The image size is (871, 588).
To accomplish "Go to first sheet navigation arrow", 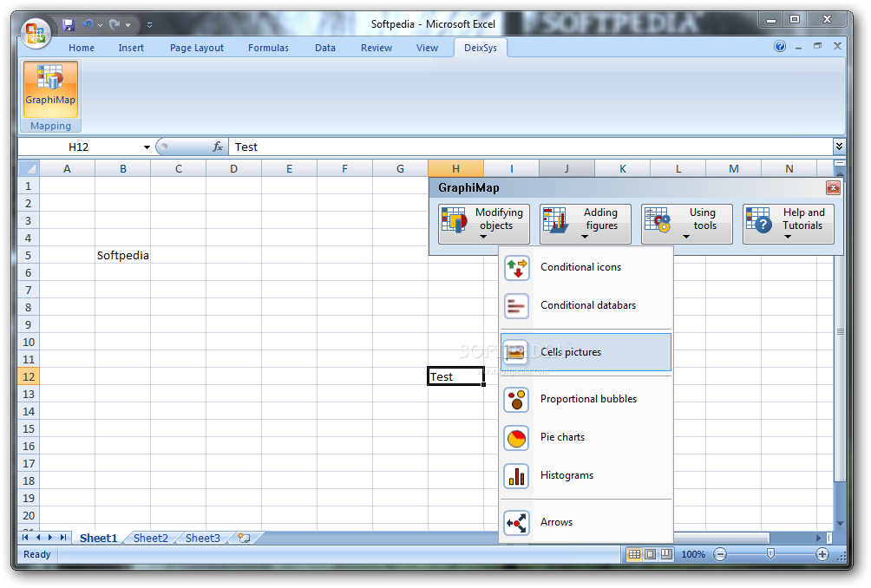I will [25, 538].
